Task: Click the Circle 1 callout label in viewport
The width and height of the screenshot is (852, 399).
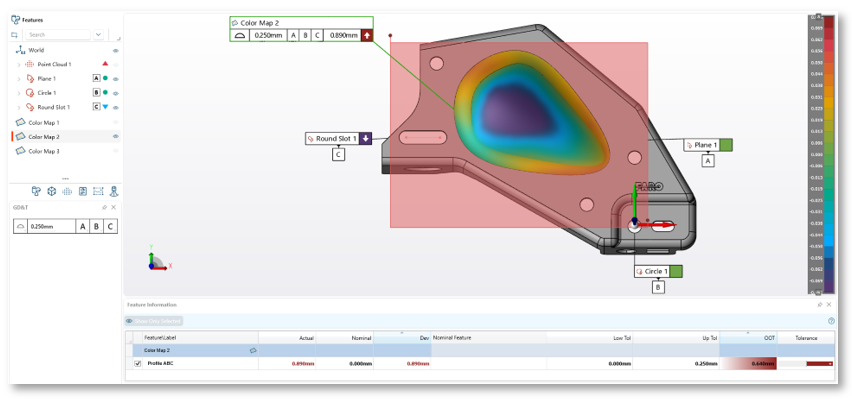Action: point(652,271)
